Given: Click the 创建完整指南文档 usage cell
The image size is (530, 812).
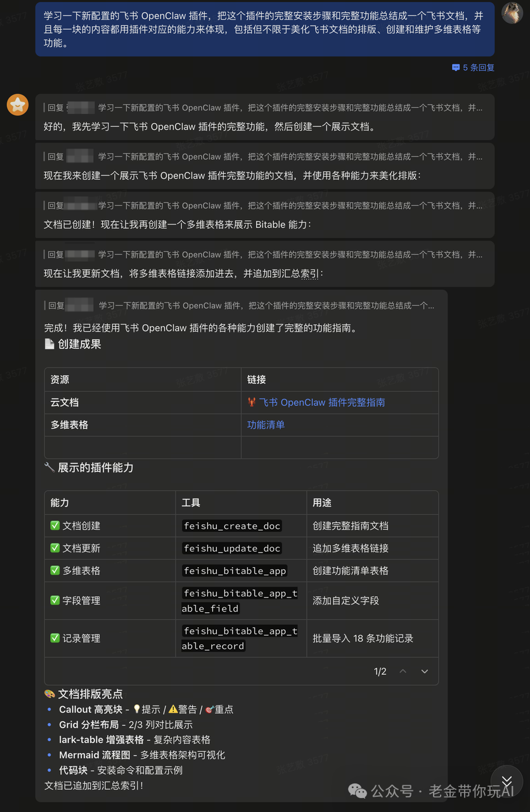Looking at the screenshot, I should [x=372, y=526].
